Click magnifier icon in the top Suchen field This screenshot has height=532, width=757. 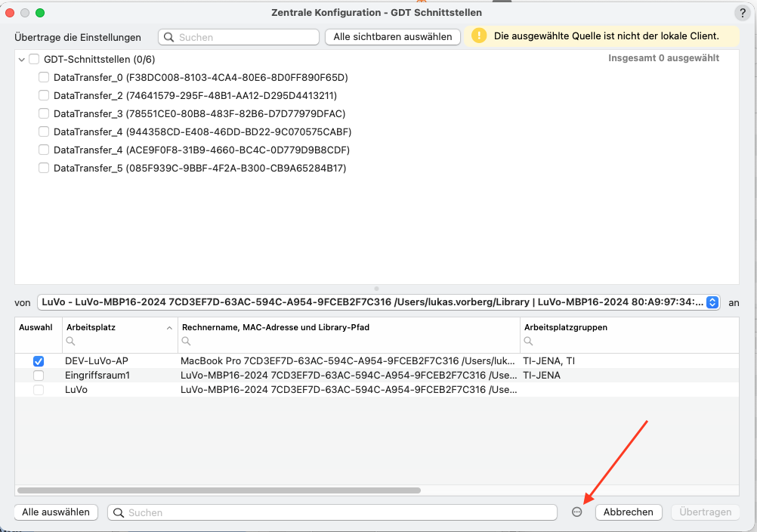pos(169,37)
